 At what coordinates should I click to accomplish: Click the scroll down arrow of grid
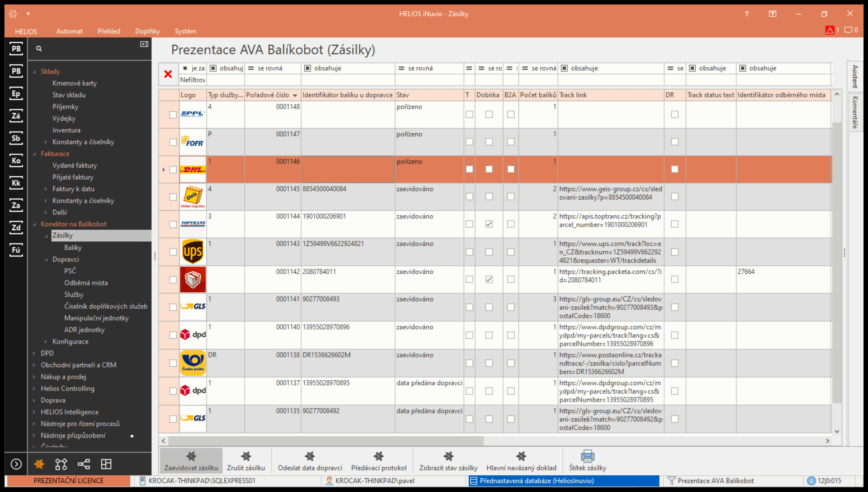pos(837,431)
